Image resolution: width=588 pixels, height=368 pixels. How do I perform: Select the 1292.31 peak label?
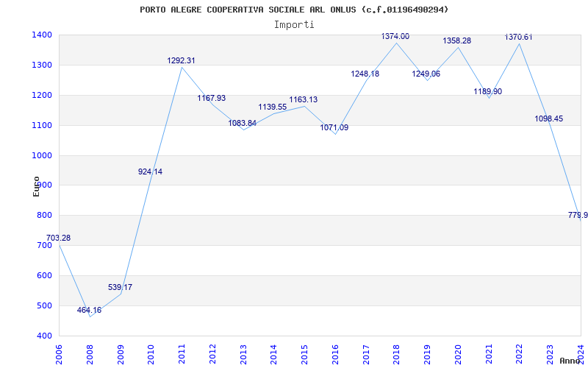[181, 60]
